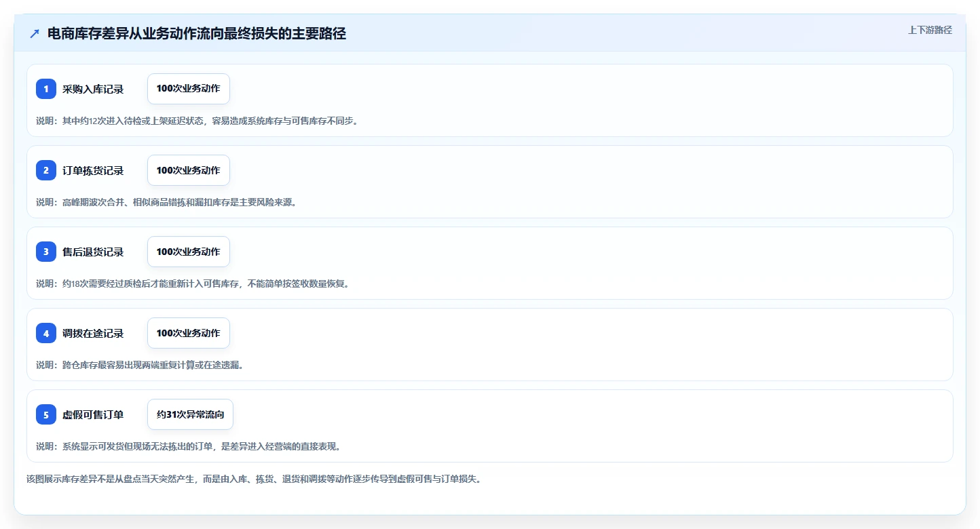
Task: Click step number badge 3
Action: tap(46, 252)
